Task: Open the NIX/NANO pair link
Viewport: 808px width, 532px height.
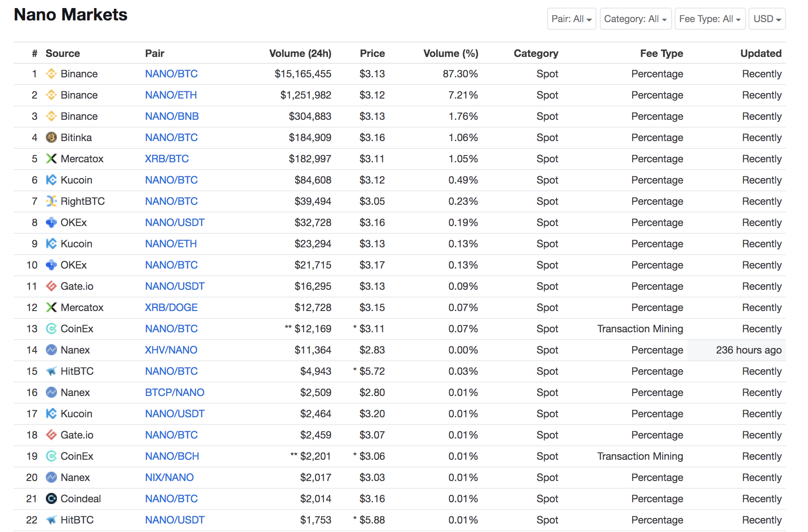Action: [x=169, y=478]
